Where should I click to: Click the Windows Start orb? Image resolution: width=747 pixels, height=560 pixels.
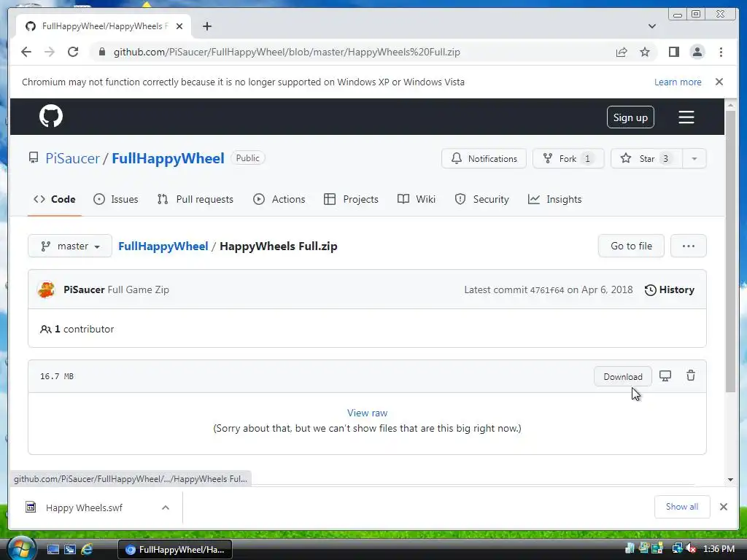pos(21,548)
